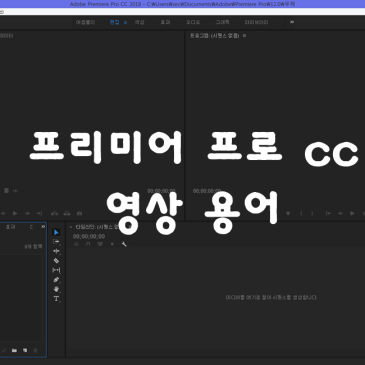Viewport: 365px width, 365px height.
Task: Click drop media here hint text
Action: (271, 297)
